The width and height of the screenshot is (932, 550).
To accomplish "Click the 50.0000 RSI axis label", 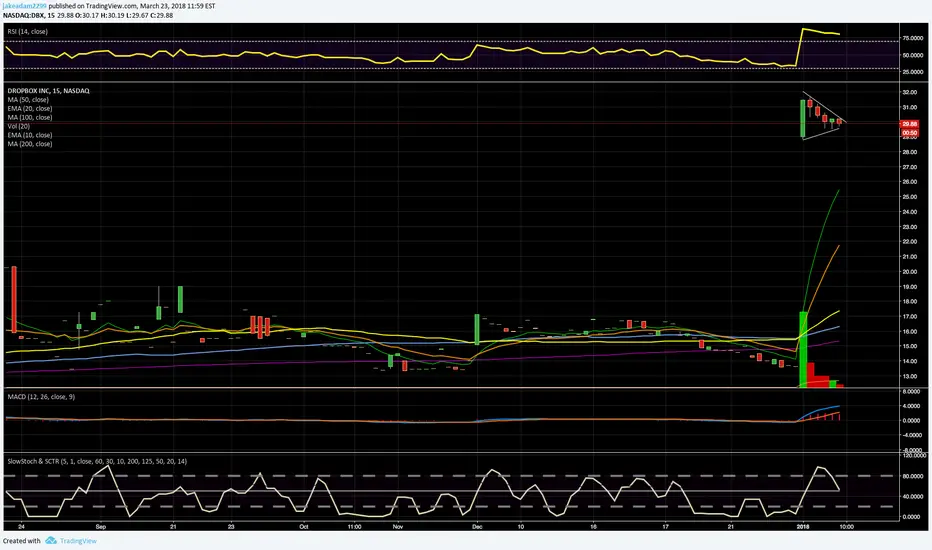I will click(x=912, y=55).
